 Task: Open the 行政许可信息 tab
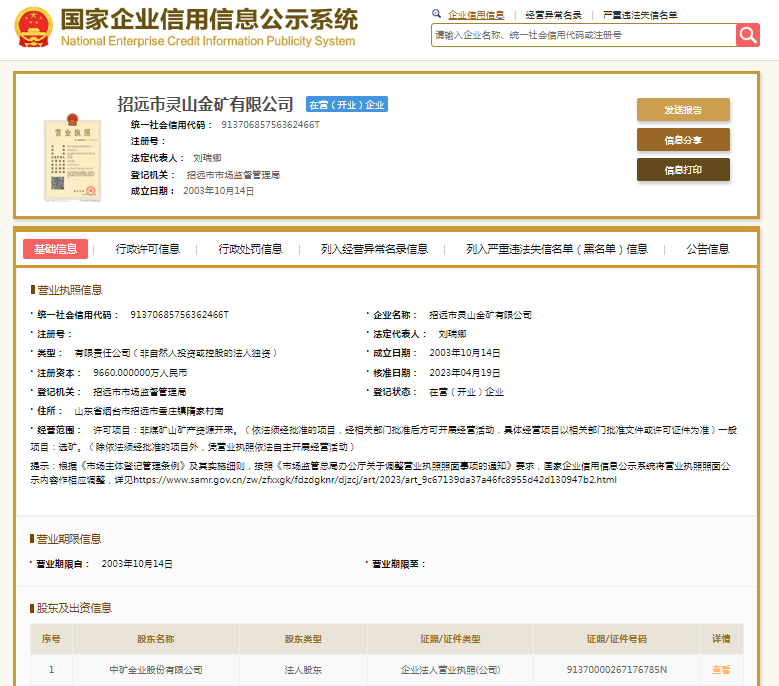(x=148, y=249)
